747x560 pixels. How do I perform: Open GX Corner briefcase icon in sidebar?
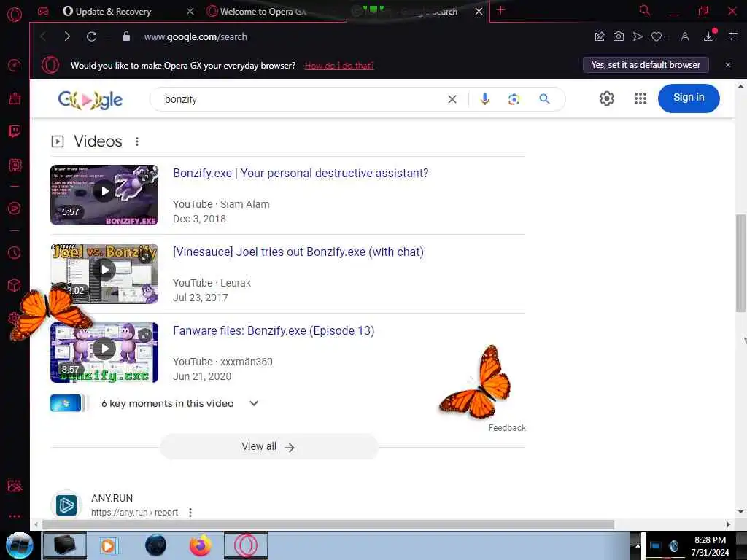[x=15, y=98]
